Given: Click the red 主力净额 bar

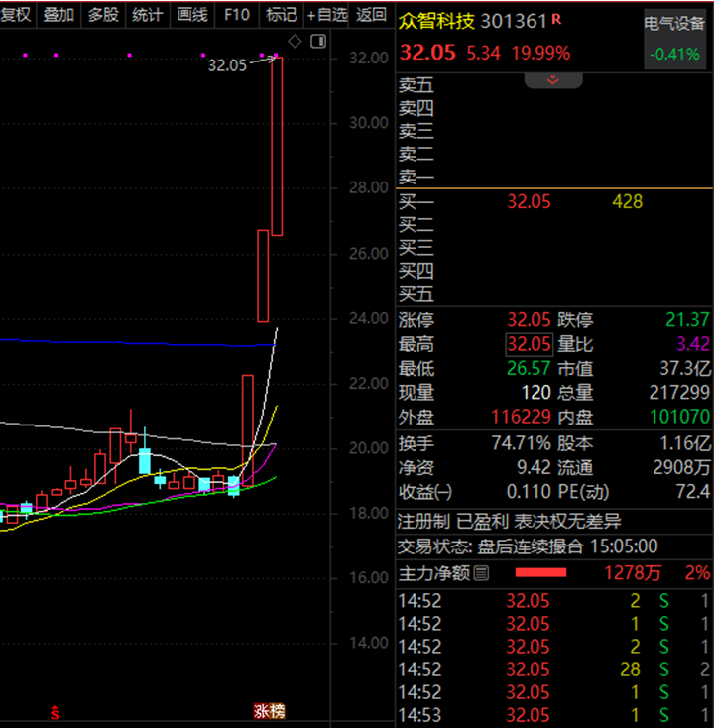Looking at the screenshot, I should click(x=540, y=573).
